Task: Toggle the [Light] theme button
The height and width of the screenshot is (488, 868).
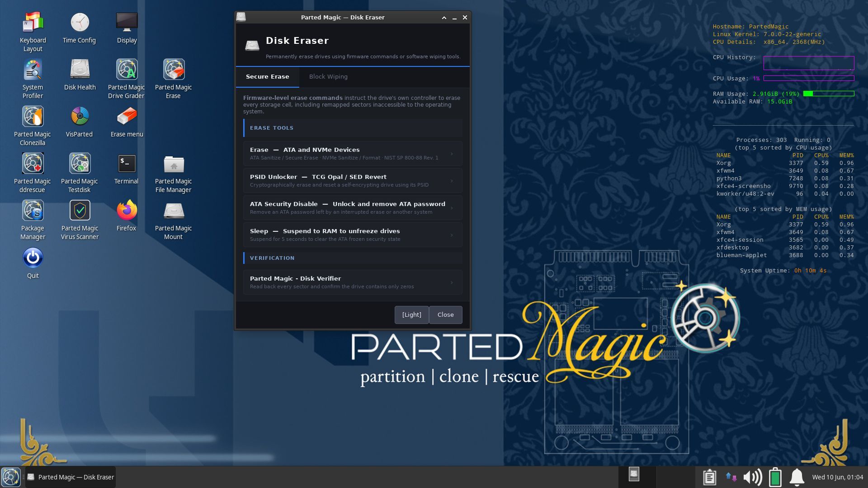Action: click(411, 315)
